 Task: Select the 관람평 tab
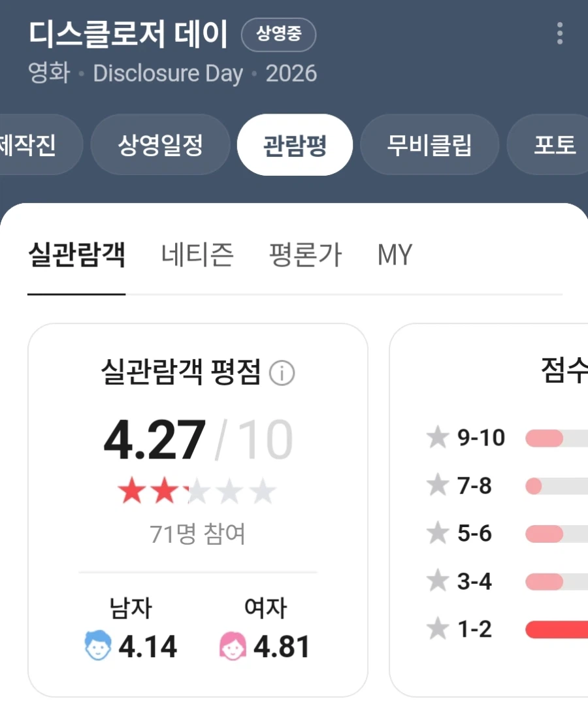[295, 145]
